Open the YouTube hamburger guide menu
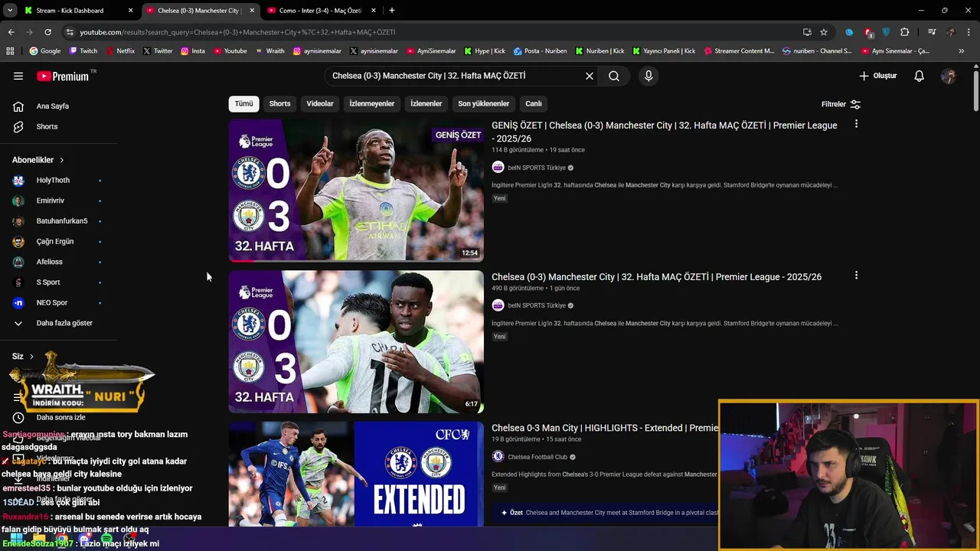Viewport: 980px width, 551px height. point(18,76)
